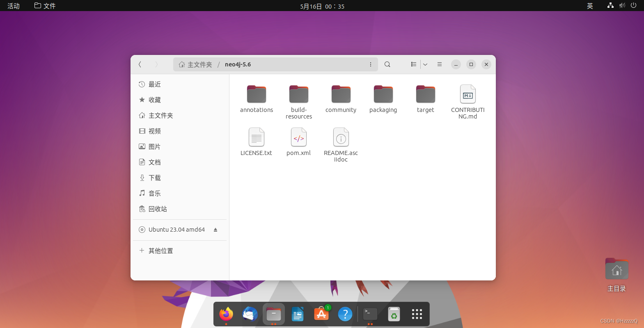Expand view options dropdown arrow
The width and height of the screenshot is (644, 328).
(x=425, y=64)
